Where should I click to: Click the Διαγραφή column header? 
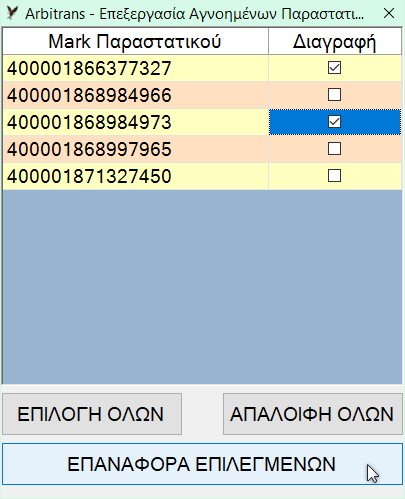(335, 41)
